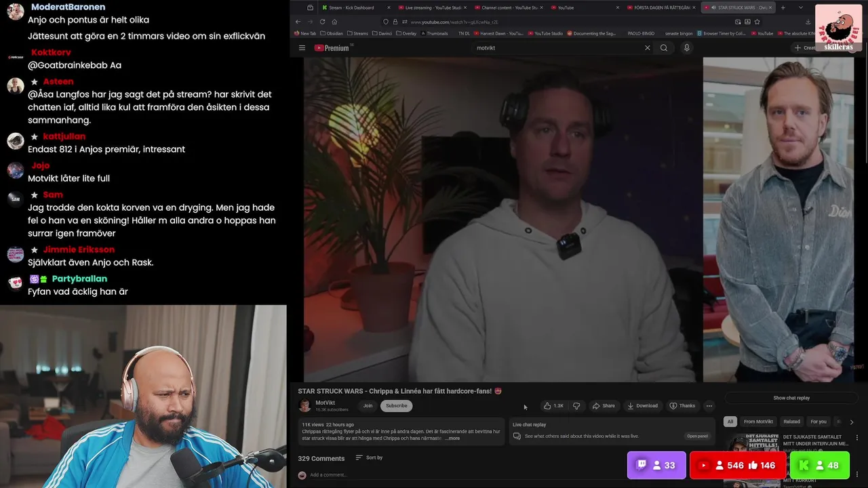
Task: Download the video
Action: click(642, 406)
